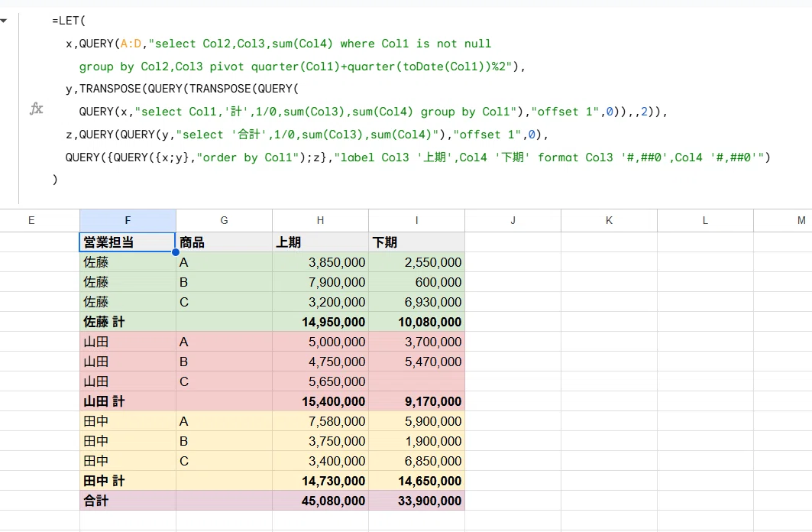The height and width of the screenshot is (532, 812).
Task: Click the cell with value 4,750,000
Action: (321, 362)
